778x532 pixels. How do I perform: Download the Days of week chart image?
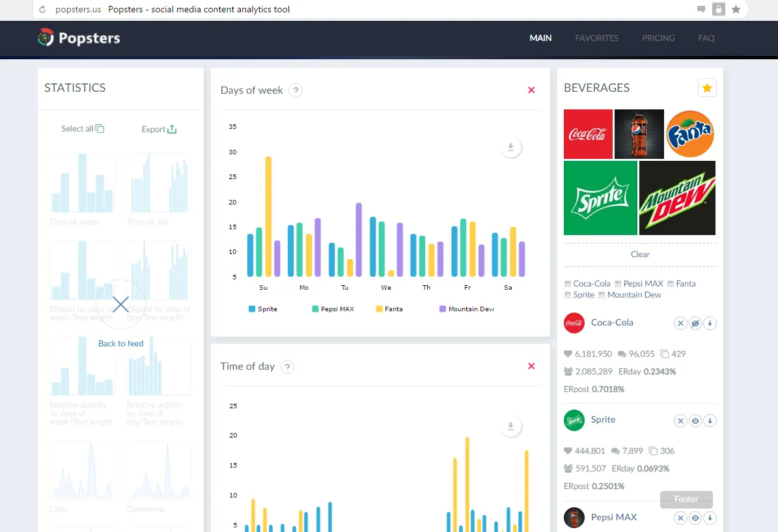click(510, 147)
